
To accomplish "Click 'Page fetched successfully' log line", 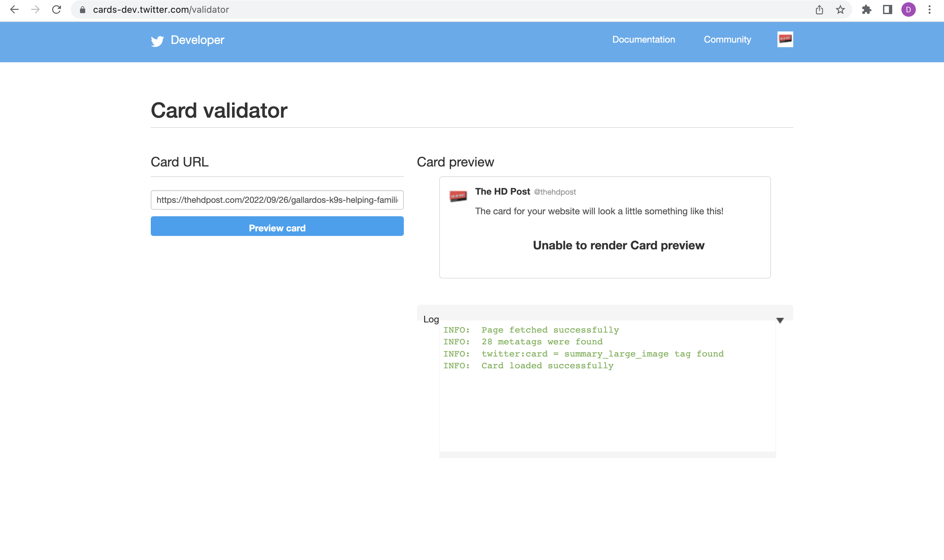I will coord(531,330).
